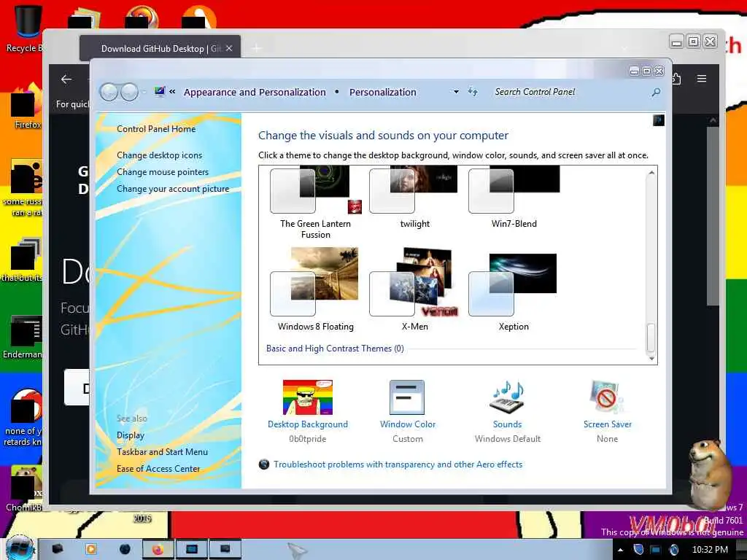This screenshot has height=560, width=747.
Task: Open Troubleshoot problems with transparency link
Action: point(398,464)
